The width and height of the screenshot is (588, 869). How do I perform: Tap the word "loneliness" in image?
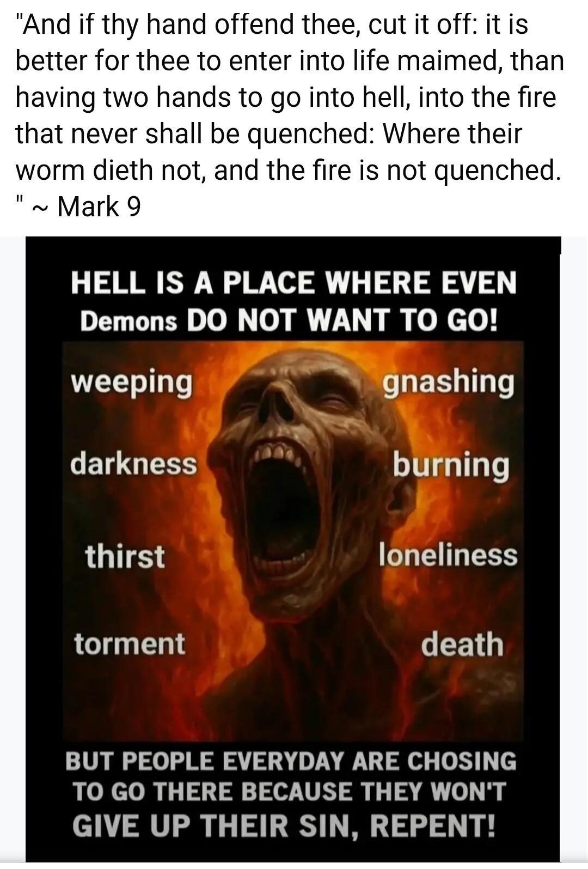[x=448, y=555]
